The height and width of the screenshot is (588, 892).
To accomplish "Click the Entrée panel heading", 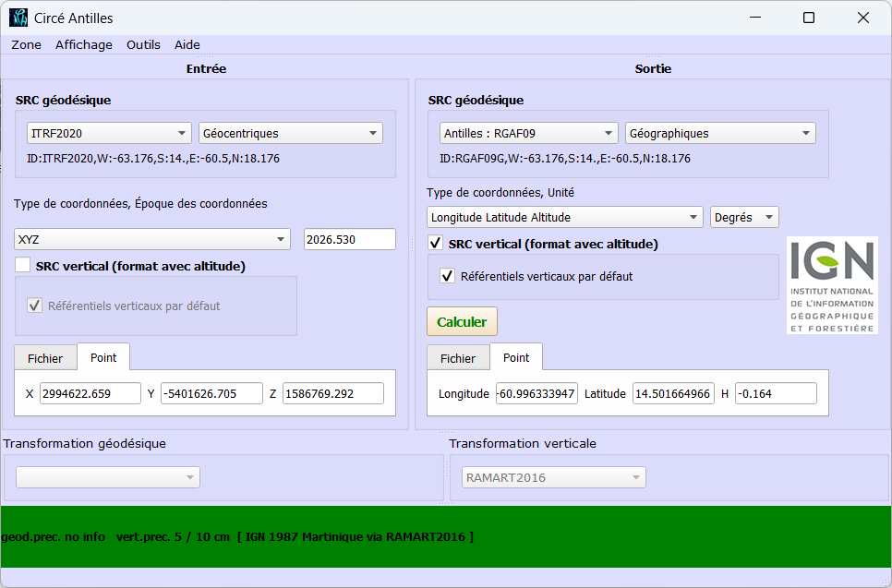I will pos(207,69).
